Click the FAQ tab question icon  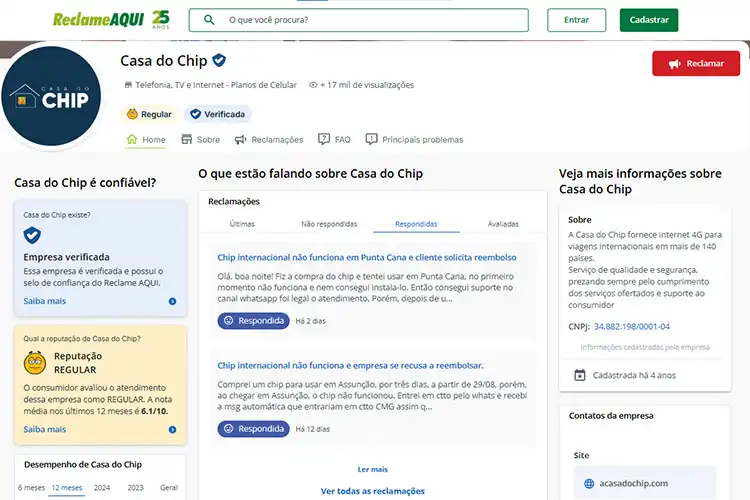click(x=324, y=139)
